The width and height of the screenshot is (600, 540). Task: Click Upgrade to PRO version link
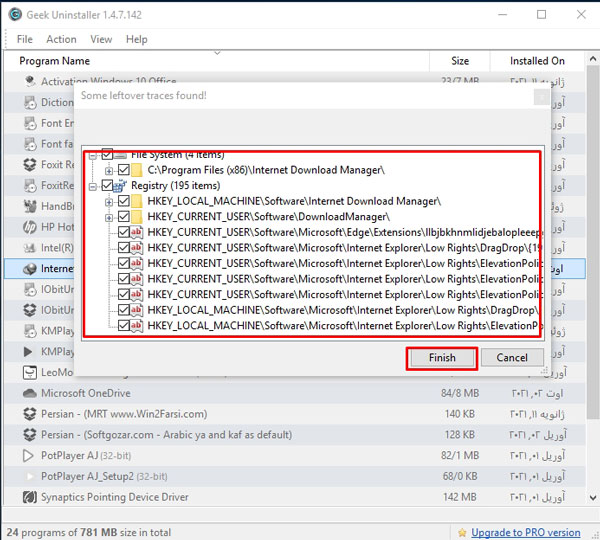(x=525, y=532)
